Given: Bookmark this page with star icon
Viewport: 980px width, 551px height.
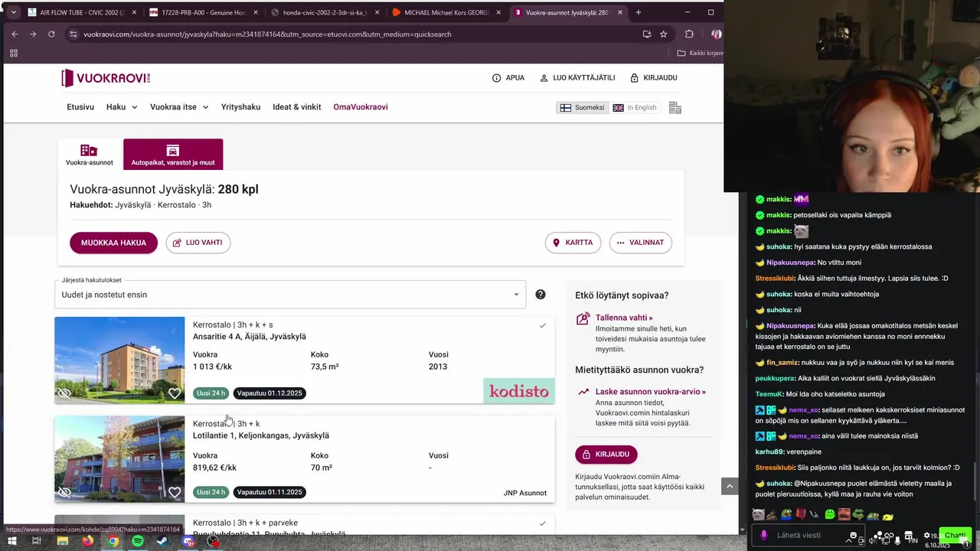Looking at the screenshot, I should [664, 34].
